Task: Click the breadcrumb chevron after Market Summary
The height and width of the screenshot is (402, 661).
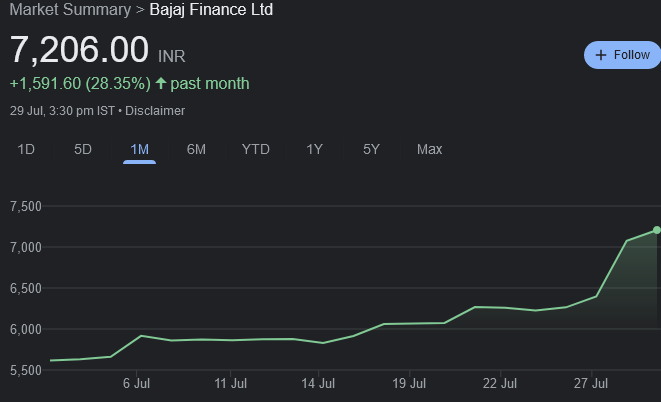Action: tap(139, 10)
